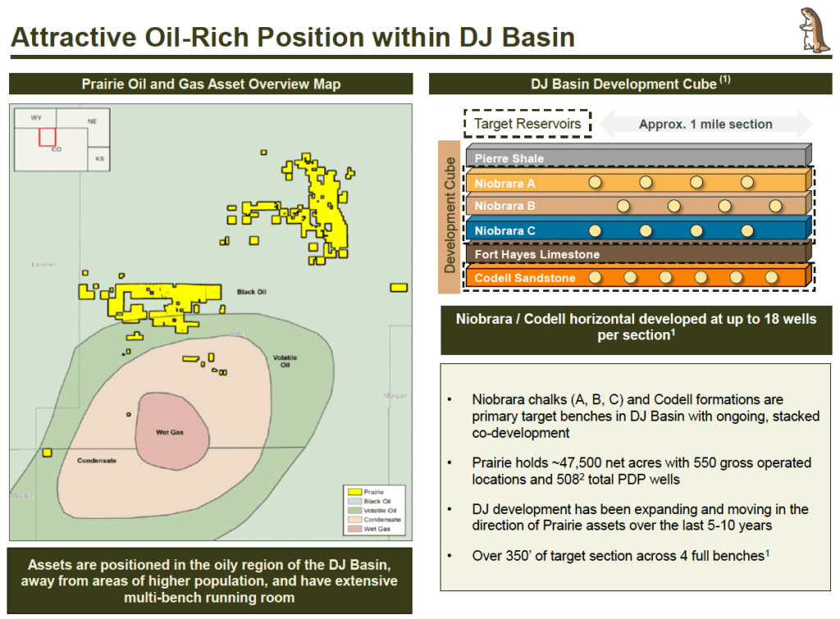Click the "Fort Hayes Limestone" layer label
This screenshot has height=619, width=840.
536,254
